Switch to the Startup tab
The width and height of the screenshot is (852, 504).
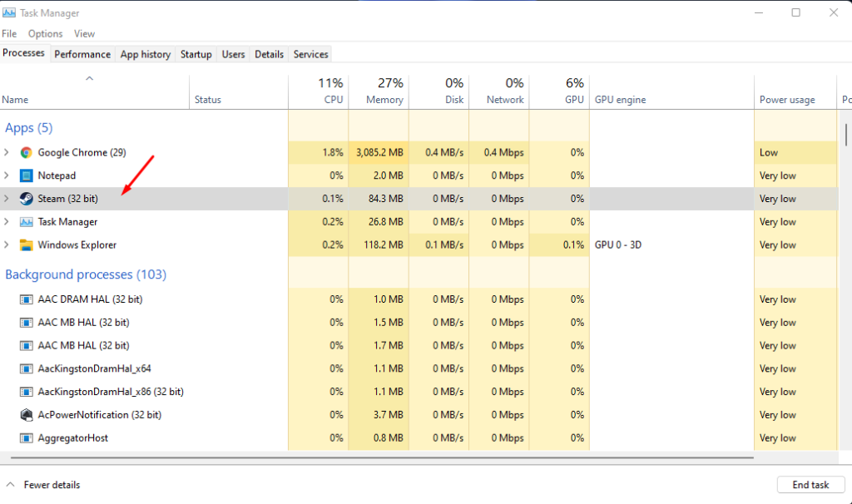[x=196, y=54]
